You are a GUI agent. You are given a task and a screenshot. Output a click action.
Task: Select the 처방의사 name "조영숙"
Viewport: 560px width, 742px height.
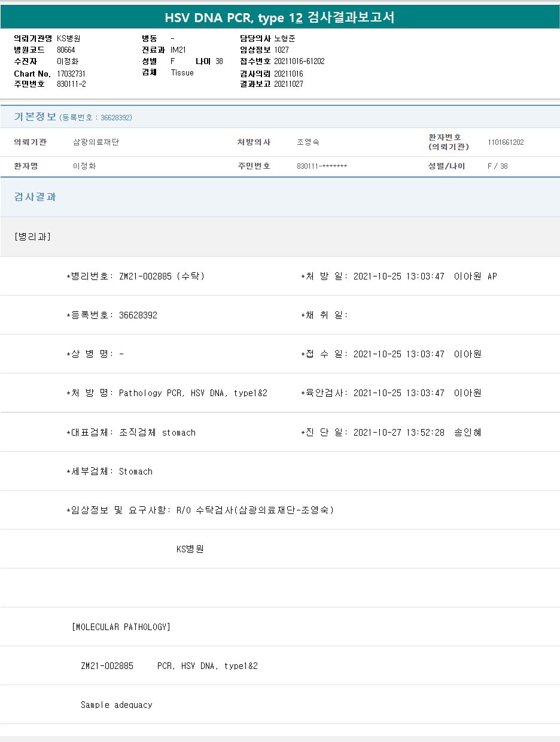coord(308,142)
